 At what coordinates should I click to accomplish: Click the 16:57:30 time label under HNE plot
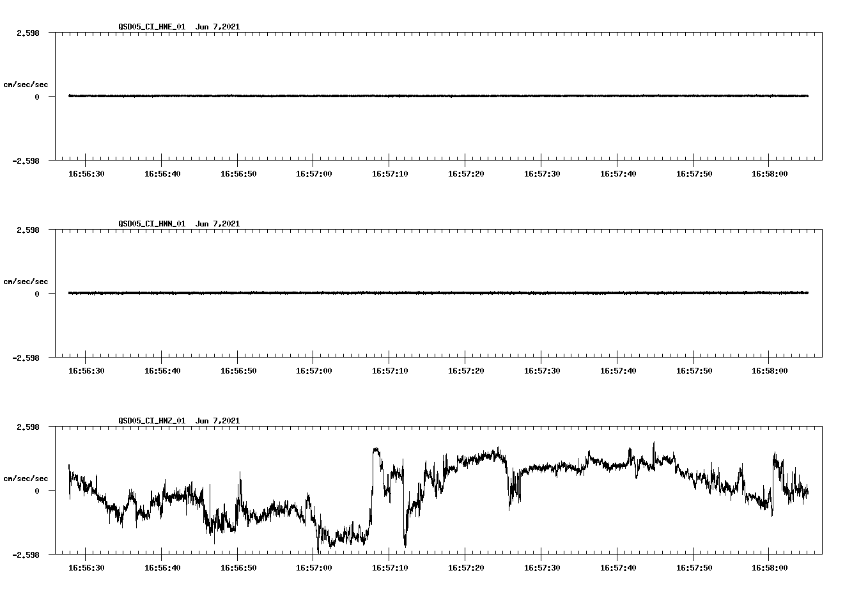tap(542, 174)
